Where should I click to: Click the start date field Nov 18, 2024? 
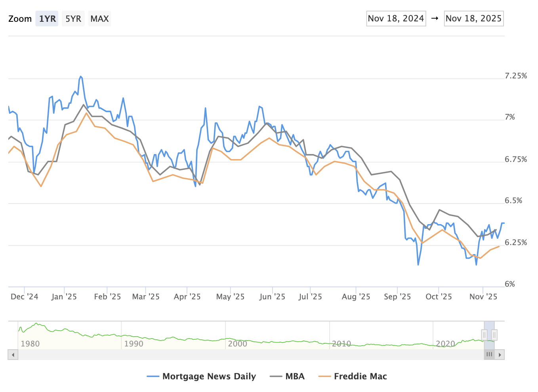[396, 19]
